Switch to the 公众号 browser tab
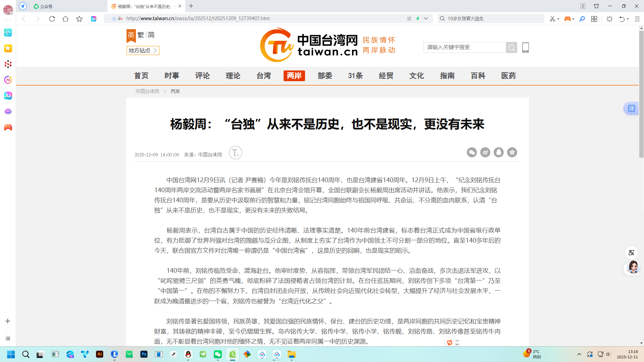 click(46, 6)
